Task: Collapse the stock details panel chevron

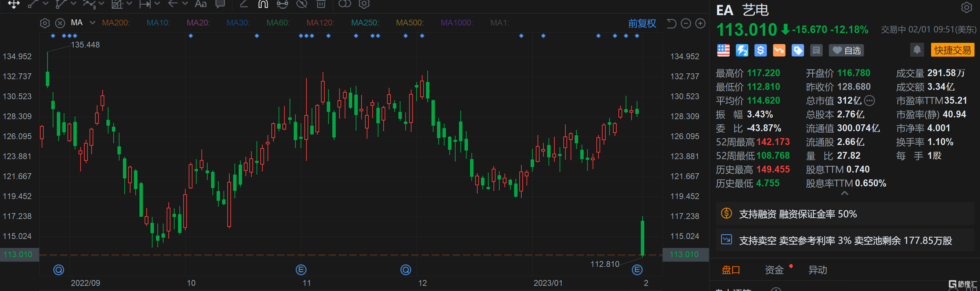Action: coord(844,193)
